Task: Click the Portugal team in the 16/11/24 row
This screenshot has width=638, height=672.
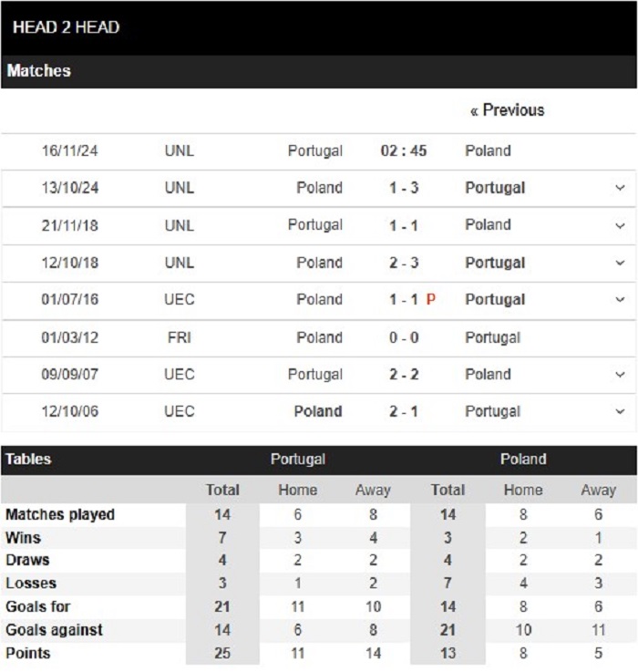Action: pyautogui.click(x=315, y=150)
